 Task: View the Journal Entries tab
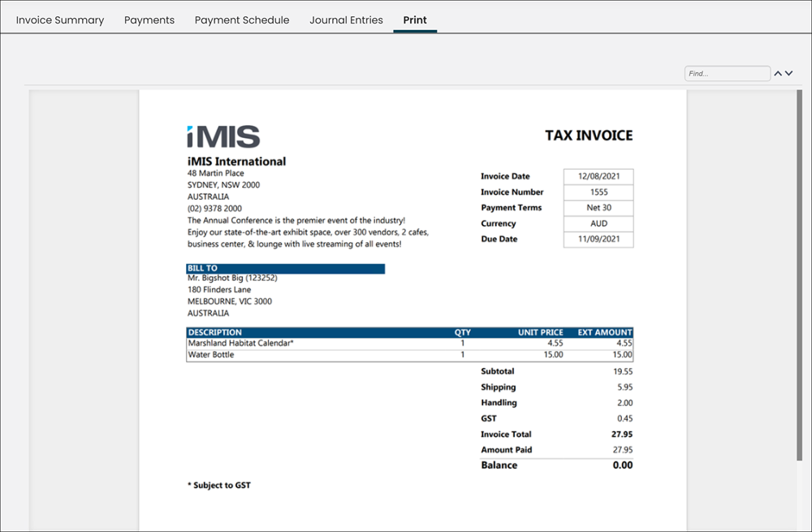(346, 19)
